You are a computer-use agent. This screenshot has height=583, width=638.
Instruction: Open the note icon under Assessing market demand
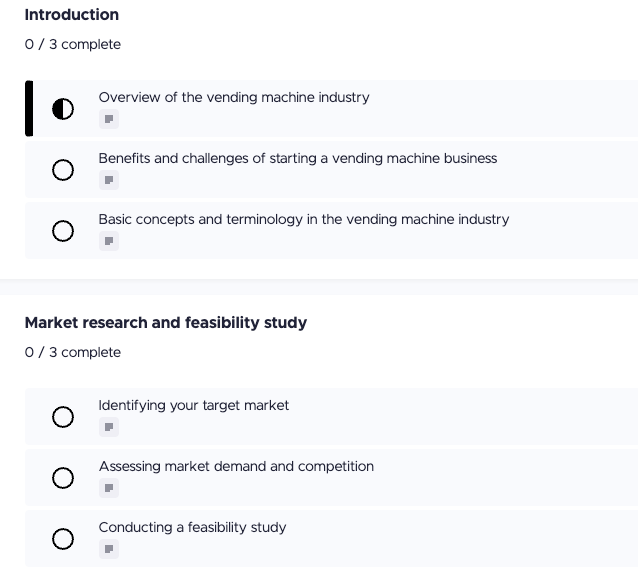coord(109,489)
